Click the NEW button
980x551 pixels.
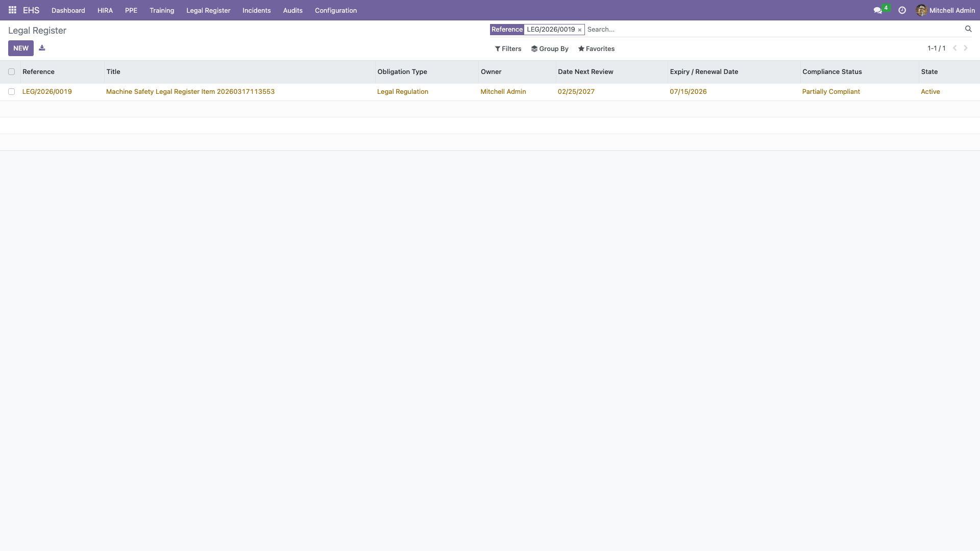coord(21,48)
